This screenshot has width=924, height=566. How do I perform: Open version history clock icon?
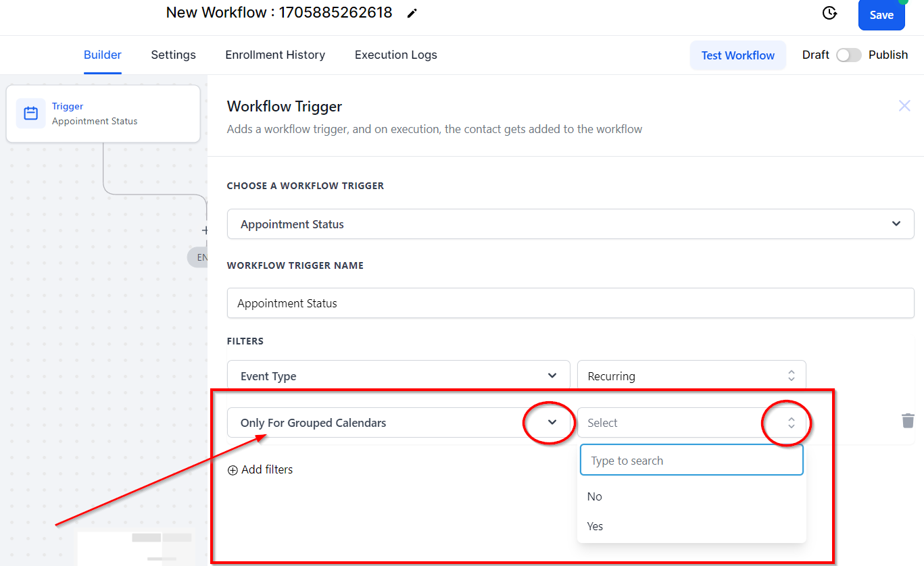(x=829, y=13)
